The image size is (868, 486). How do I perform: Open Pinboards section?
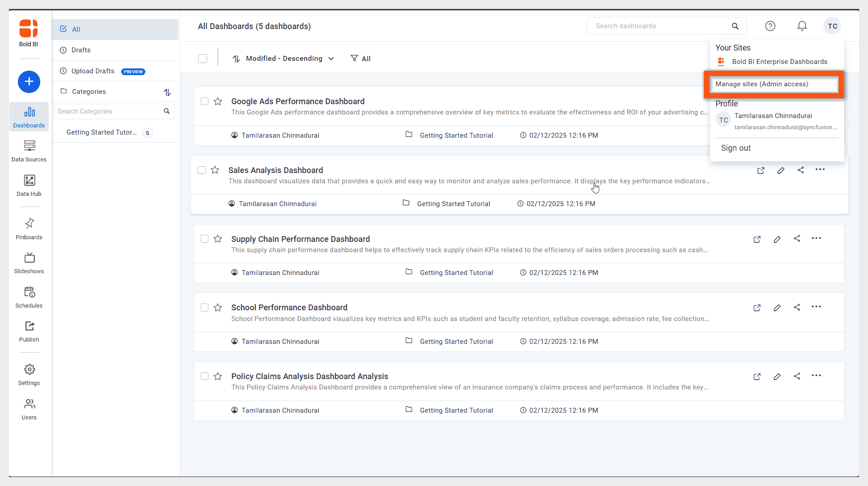[x=29, y=228]
